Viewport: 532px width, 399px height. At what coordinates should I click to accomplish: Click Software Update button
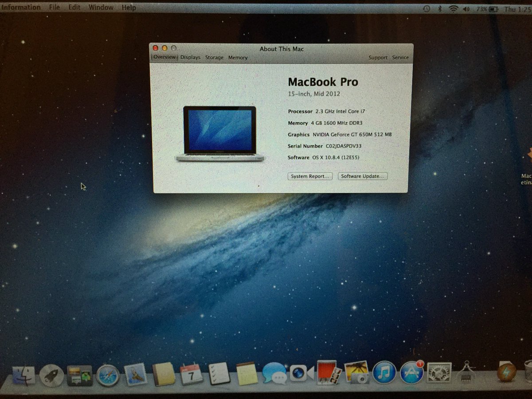(363, 176)
